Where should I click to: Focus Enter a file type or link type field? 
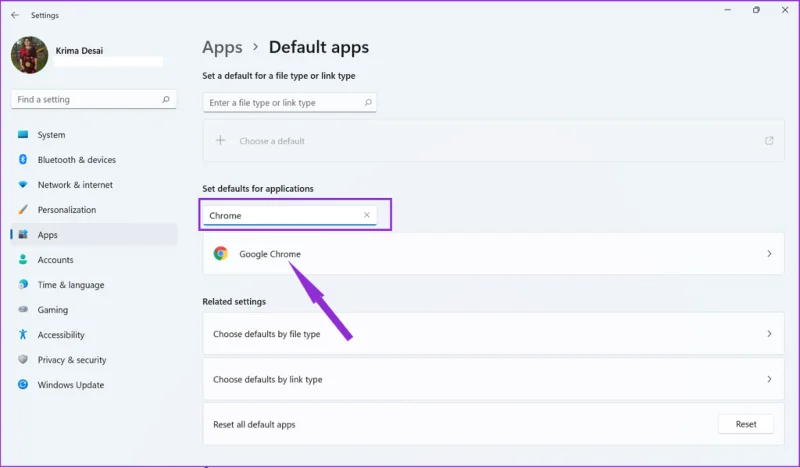289,103
